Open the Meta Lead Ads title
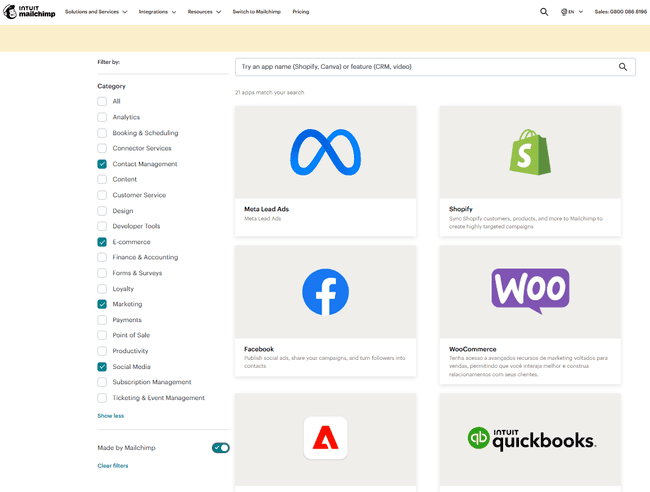Viewport: 650px width, 492px height. [x=267, y=209]
